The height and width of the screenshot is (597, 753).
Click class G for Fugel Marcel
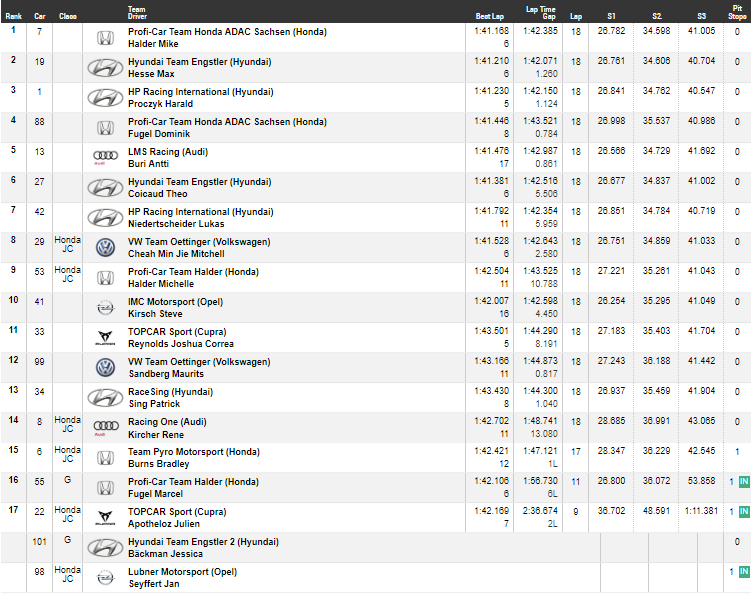tap(68, 480)
